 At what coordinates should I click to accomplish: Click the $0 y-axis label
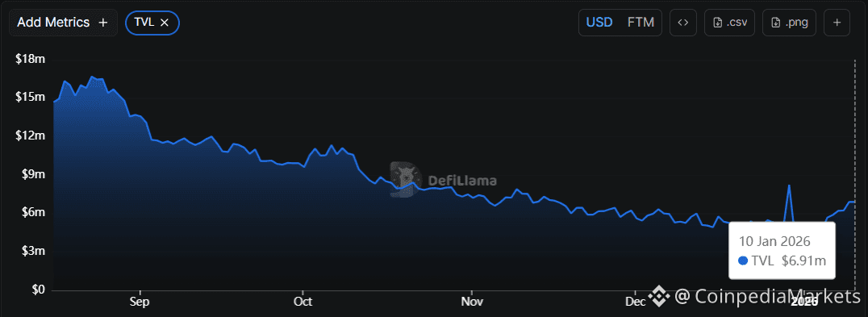point(40,290)
